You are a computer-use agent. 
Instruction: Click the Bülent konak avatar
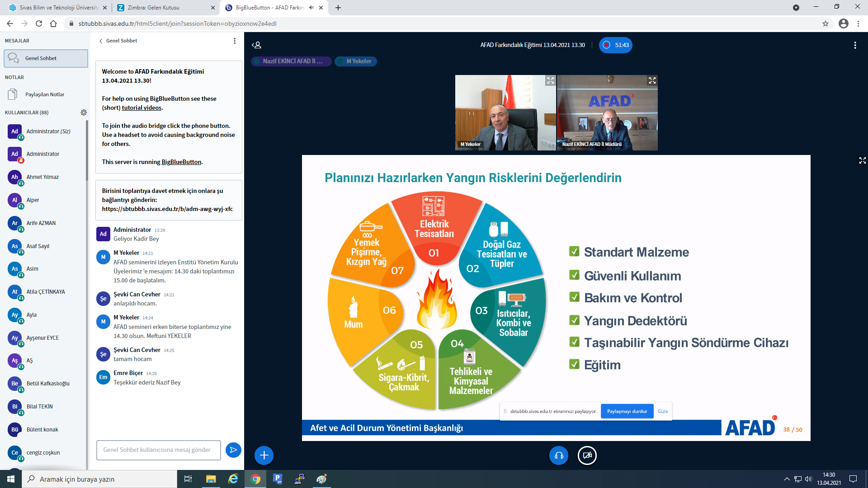15,430
